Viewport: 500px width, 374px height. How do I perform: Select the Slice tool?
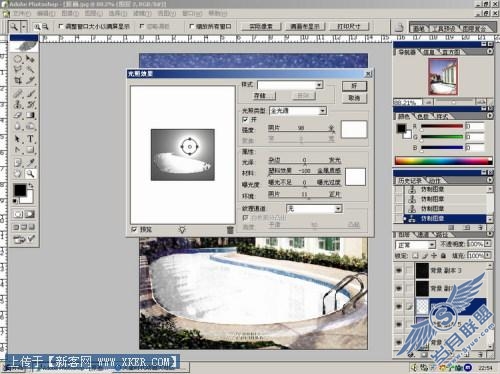point(30,80)
